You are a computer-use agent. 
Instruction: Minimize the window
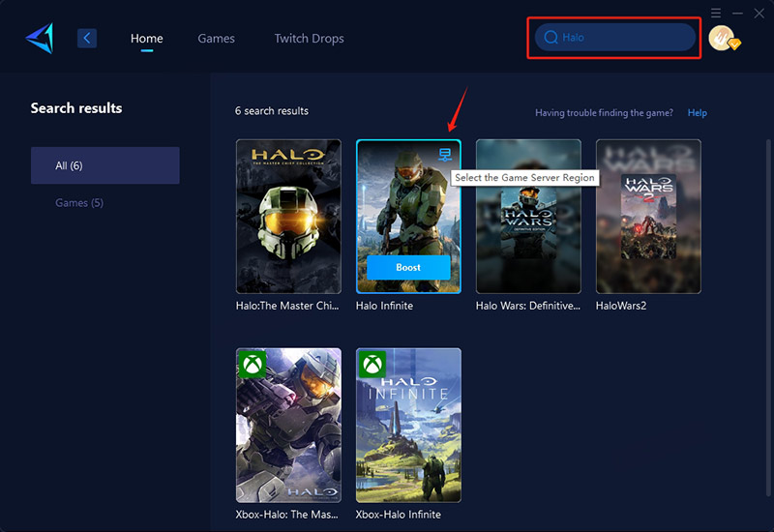coord(737,13)
